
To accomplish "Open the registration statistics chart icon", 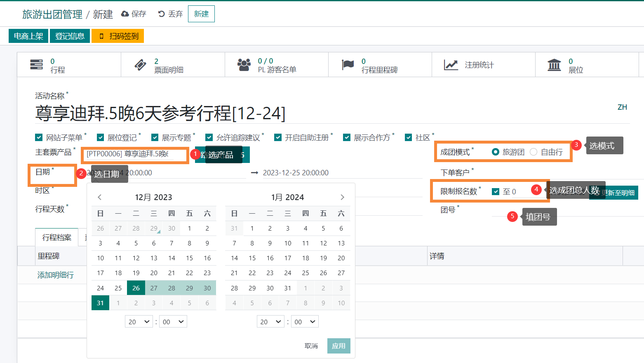I will tap(451, 65).
